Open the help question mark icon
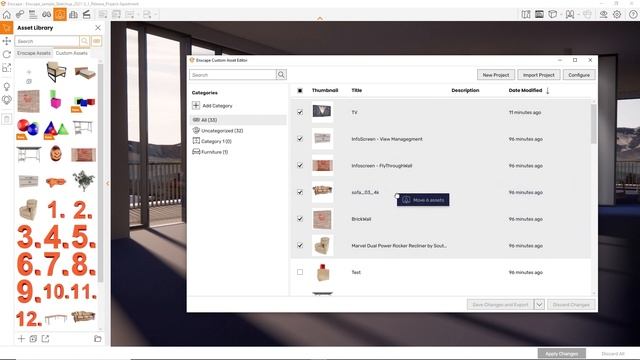640x360 pixels. [x=633, y=15]
